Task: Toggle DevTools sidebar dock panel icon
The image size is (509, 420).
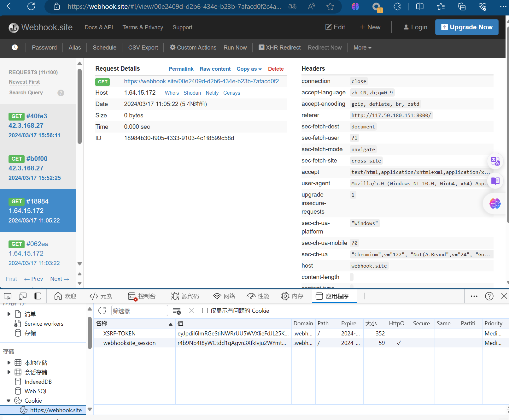Action: (x=38, y=296)
